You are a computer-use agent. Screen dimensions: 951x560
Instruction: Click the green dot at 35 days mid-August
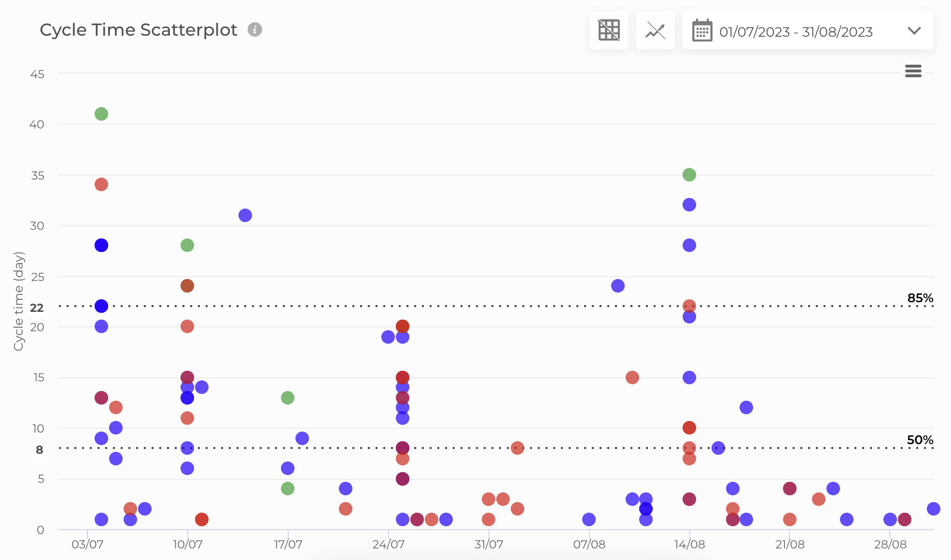click(x=688, y=174)
